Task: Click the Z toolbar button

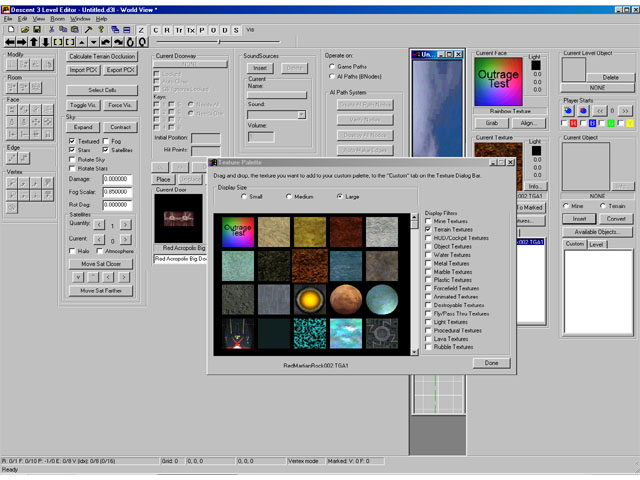Action: (x=141, y=30)
